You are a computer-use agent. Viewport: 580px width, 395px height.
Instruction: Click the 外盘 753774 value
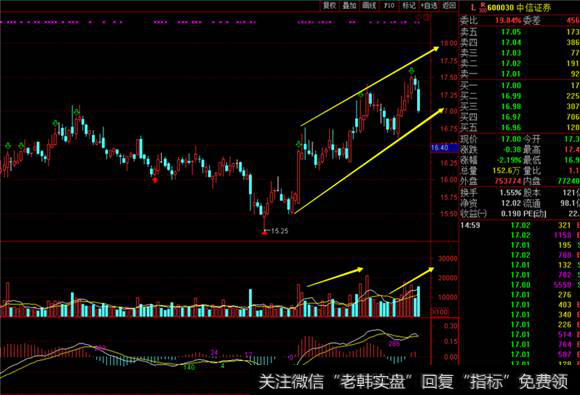(x=508, y=181)
